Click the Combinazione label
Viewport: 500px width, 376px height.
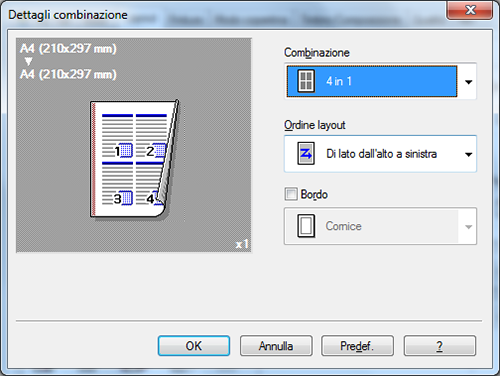point(317,53)
